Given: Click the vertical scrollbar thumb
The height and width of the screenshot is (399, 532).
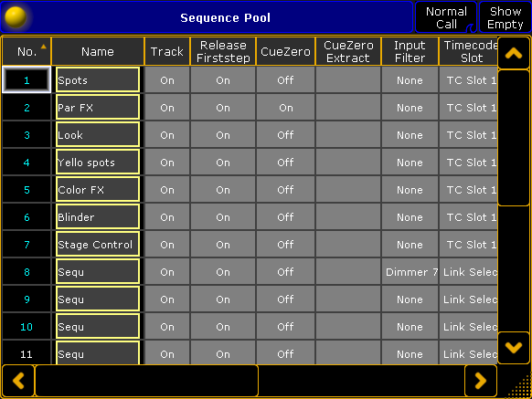Looking at the screenshot, I should (x=514, y=138).
